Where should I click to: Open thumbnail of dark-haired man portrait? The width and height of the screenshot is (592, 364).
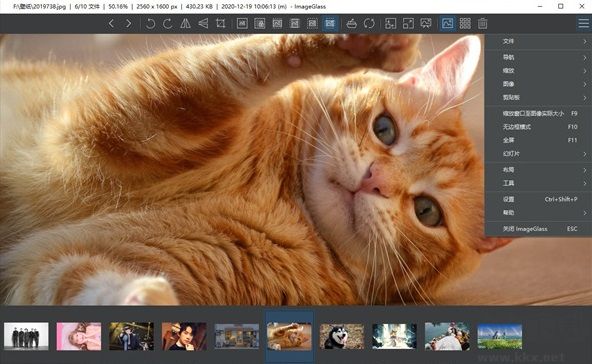pyautogui.click(x=184, y=336)
